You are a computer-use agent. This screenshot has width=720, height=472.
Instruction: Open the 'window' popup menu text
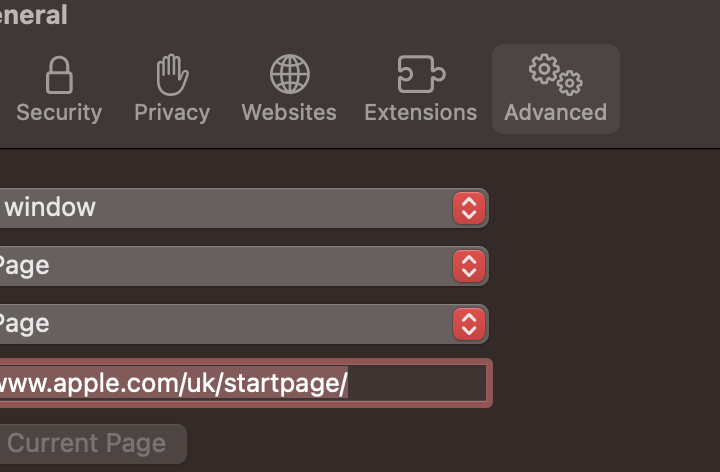point(200,208)
